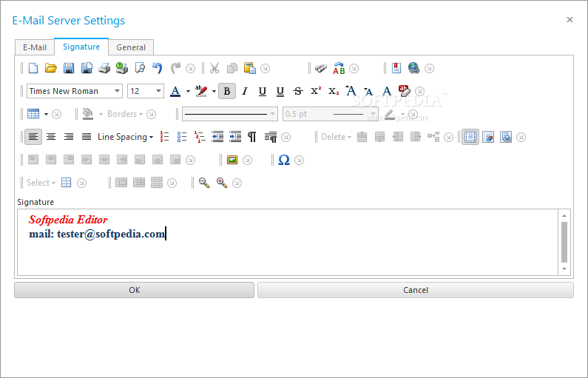Increase paragraph indent
Image resolution: width=588 pixels, height=378 pixels.
[x=235, y=137]
